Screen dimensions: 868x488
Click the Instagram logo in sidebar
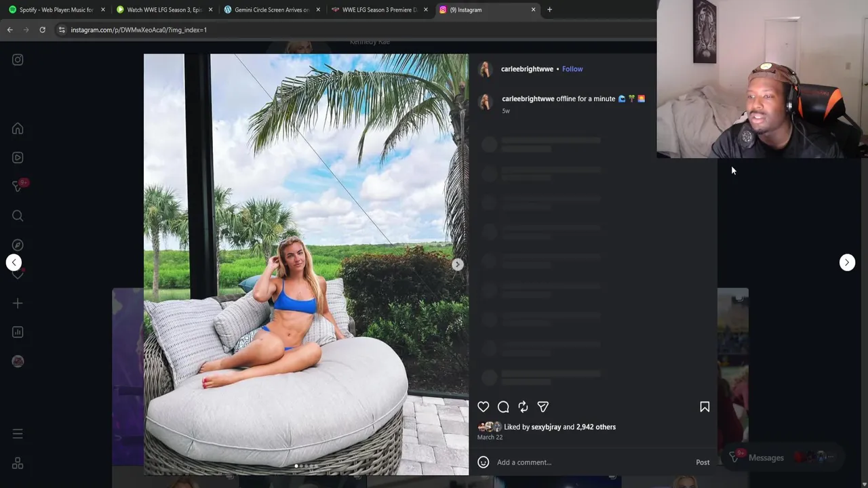[x=18, y=60]
